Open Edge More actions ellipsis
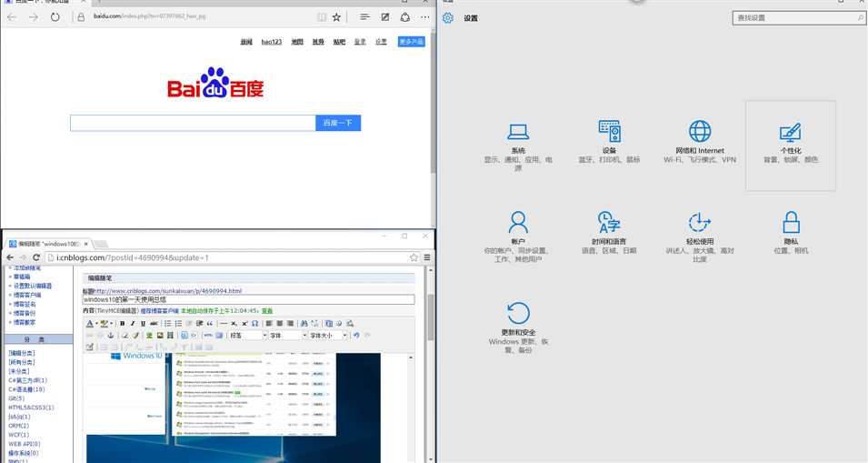This screenshot has width=868, height=463. (424, 17)
